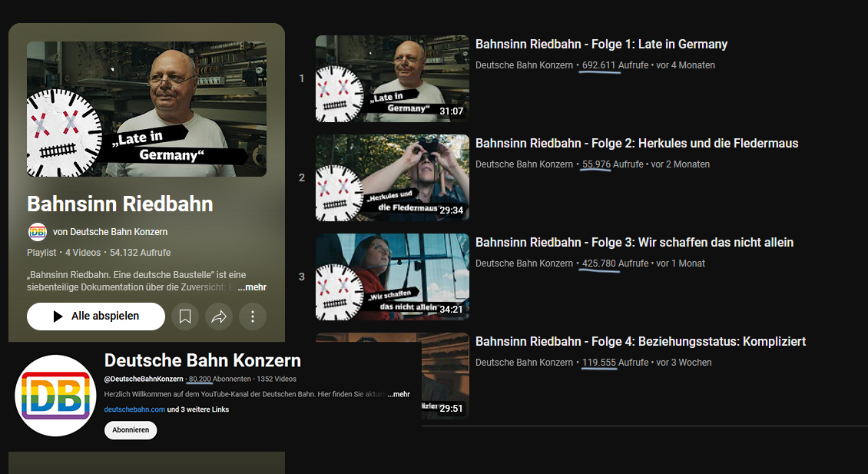Click the Folge 2 thumbnail showing 29:34

393,177
